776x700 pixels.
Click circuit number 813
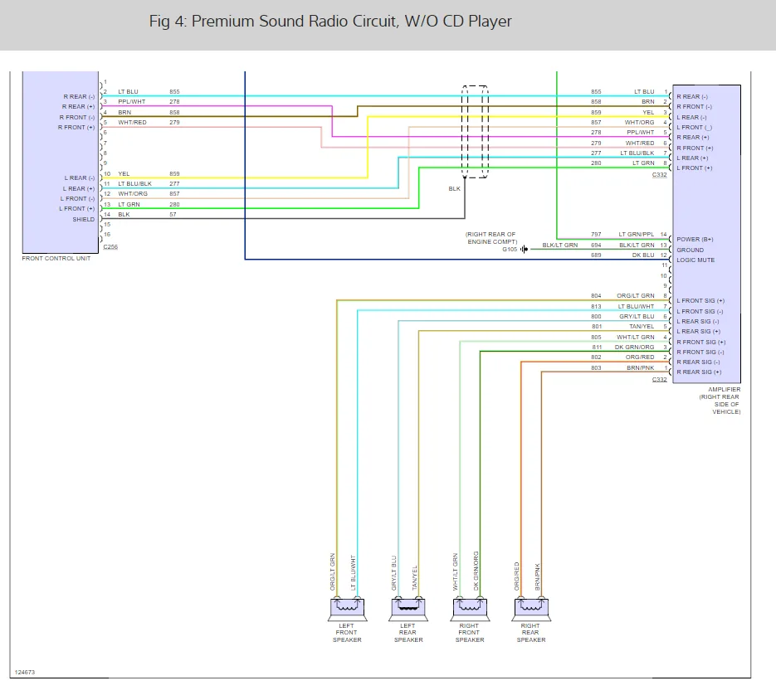tap(596, 307)
